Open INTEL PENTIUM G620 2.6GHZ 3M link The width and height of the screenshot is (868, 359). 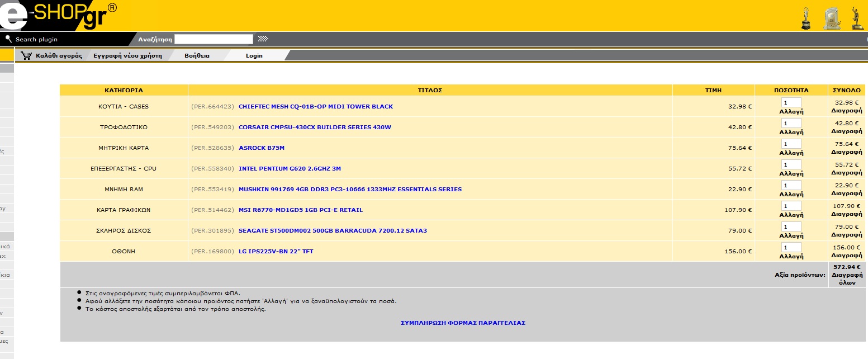(x=290, y=168)
